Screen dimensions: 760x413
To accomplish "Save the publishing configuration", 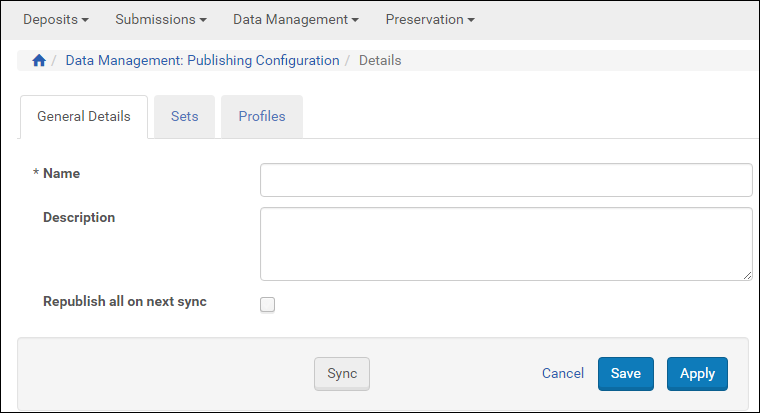I will click(626, 373).
